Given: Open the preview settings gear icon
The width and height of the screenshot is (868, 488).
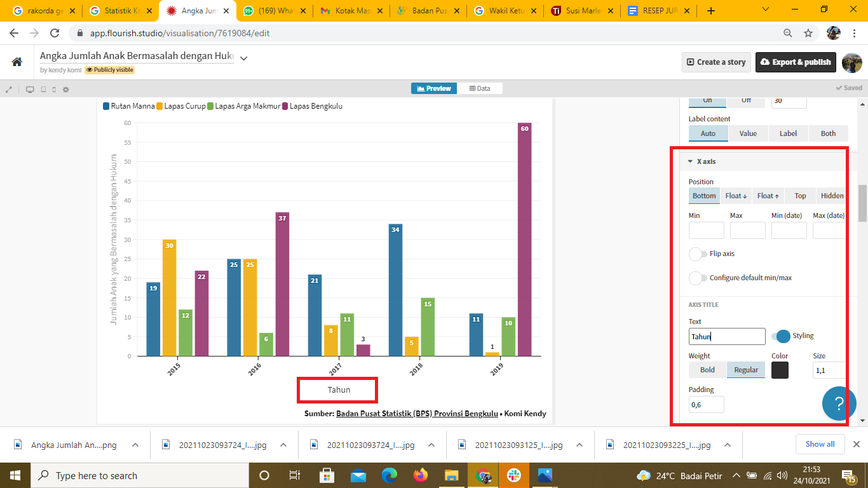Looking at the screenshot, I should tap(65, 90).
